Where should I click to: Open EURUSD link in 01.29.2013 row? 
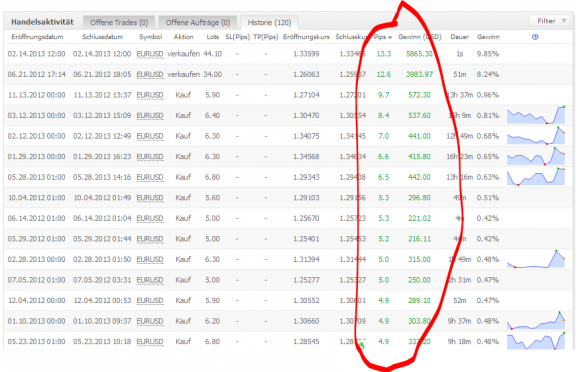(x=150, y=156)
